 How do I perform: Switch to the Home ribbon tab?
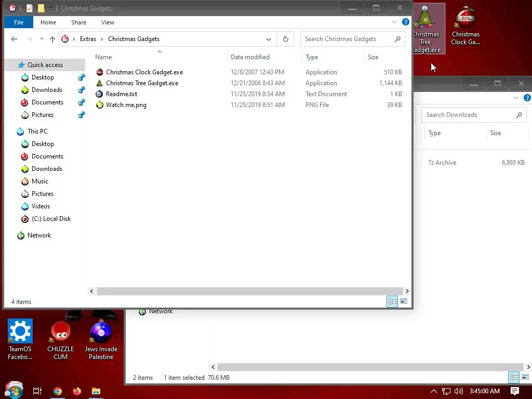48,22
